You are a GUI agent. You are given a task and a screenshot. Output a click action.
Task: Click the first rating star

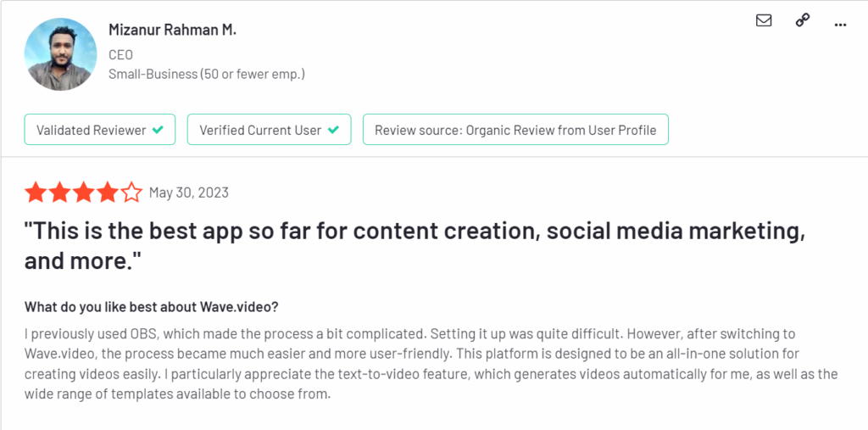pyautogui.click(x=35, y=193)
